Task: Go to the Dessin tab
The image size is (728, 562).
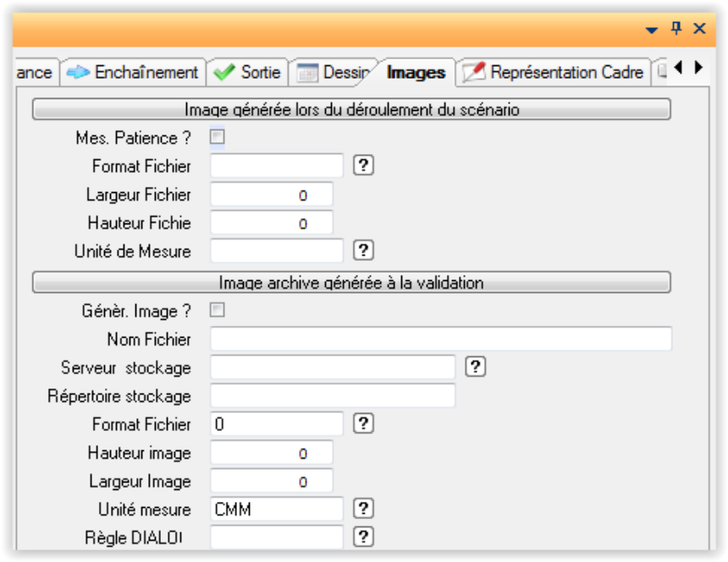Action: tap(334, 73)
